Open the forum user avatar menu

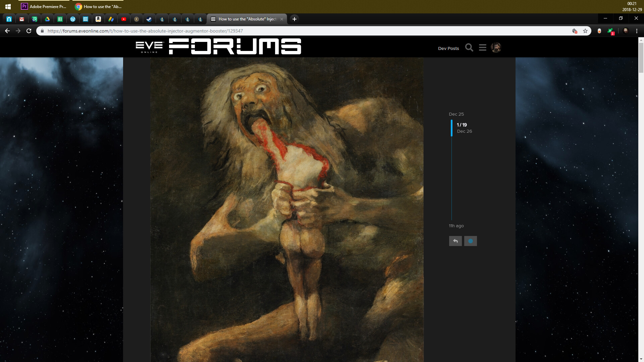click(x=496, y=48)
